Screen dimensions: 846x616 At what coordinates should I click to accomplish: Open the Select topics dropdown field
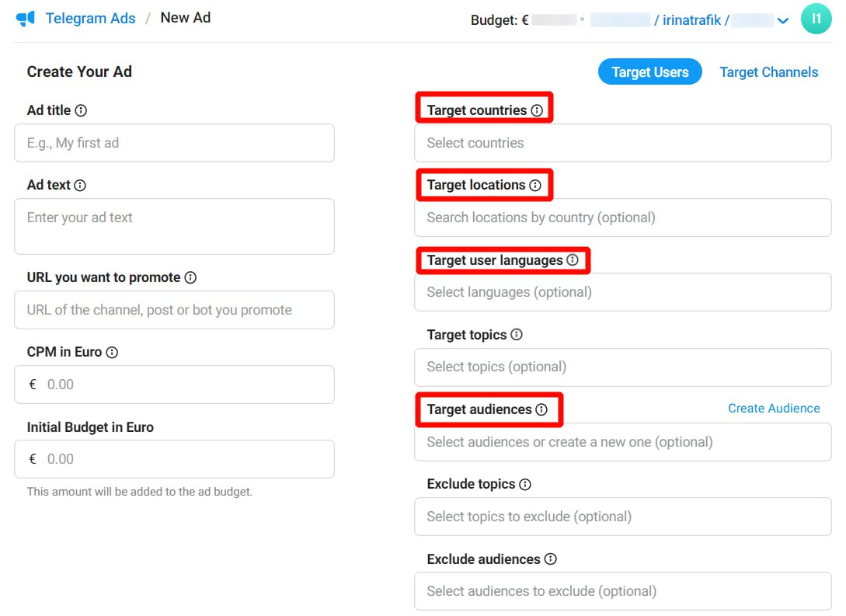pos(622,367)
